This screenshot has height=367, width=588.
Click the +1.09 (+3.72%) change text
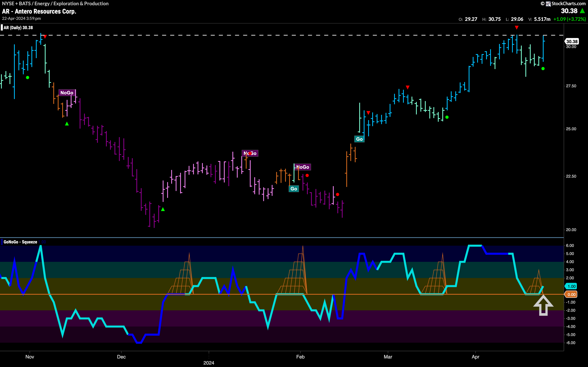[570, 19]
